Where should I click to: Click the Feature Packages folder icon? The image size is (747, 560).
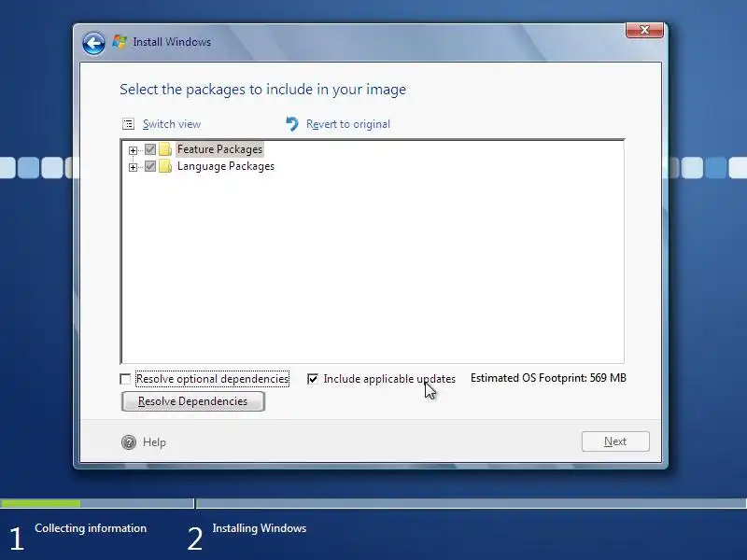coord(165,149)
